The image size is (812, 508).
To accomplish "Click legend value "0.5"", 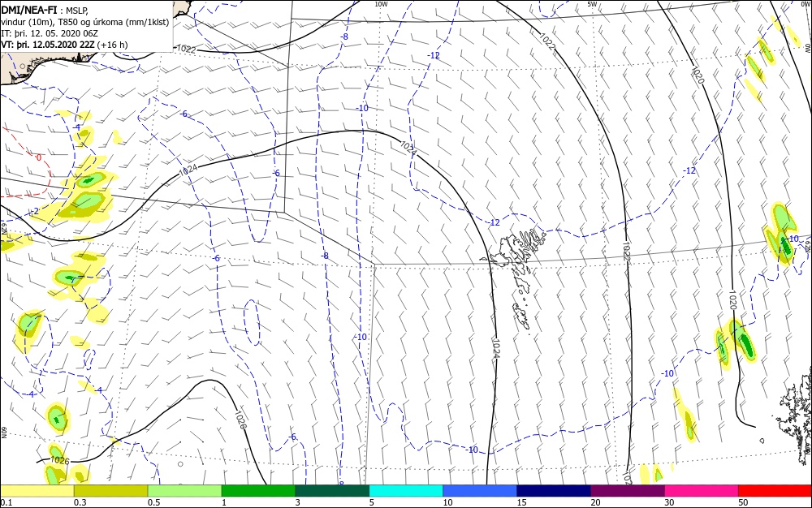I will click(153, 502).
